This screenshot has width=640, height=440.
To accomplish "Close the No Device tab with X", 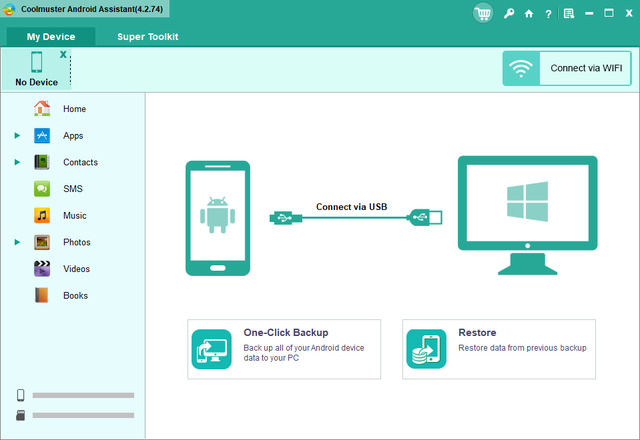I will point(63,54).
